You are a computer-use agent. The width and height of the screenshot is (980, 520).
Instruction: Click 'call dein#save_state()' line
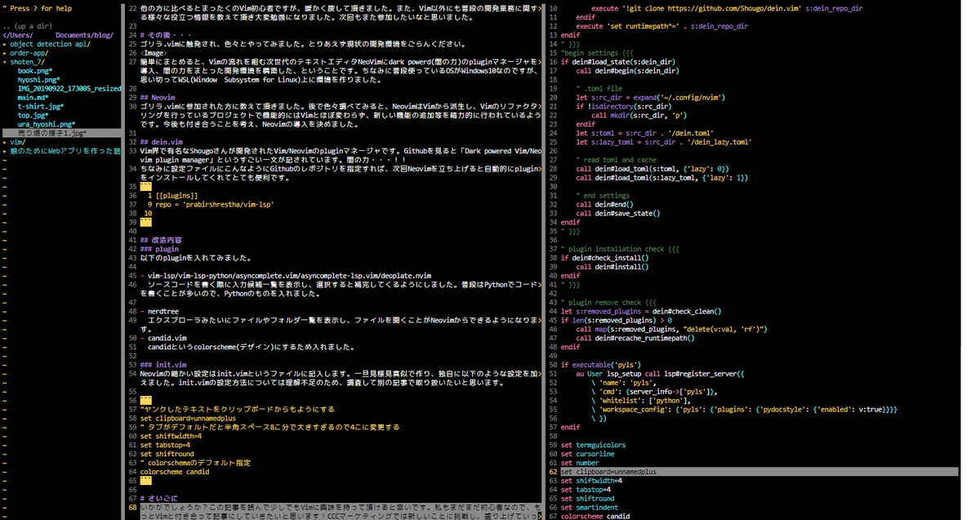tap(617, 213)
